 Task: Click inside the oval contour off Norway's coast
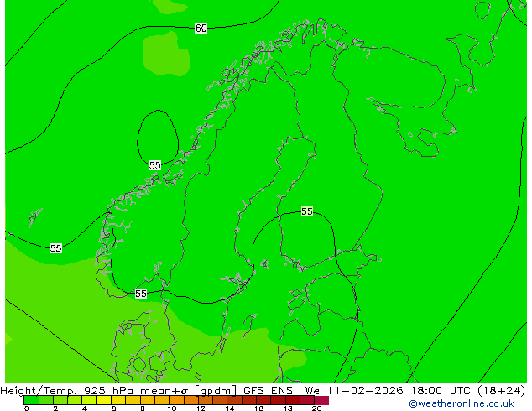pos(157,134)
